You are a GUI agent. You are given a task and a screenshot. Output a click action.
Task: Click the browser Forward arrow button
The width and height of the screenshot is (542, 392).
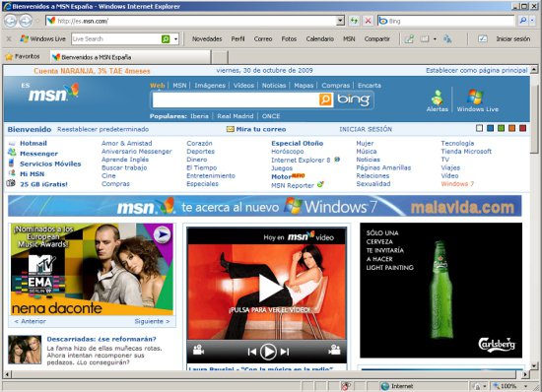[x=26, y=21]
